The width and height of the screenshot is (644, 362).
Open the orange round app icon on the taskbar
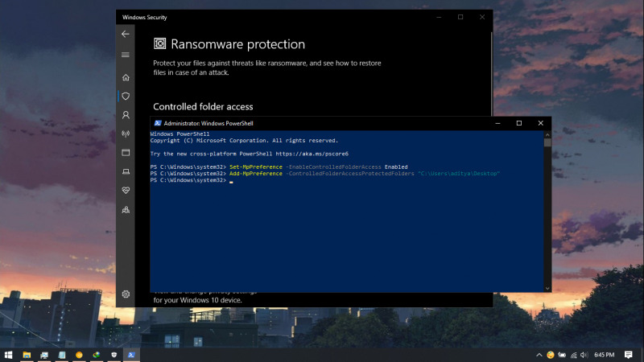pyautogui.click(x=79, y=355)
